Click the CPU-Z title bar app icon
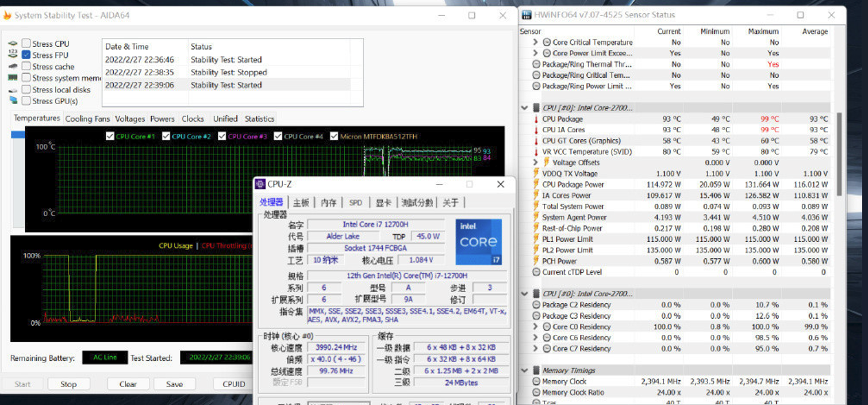868x405 pixels. pyautogui.click(x=260, y=184)
